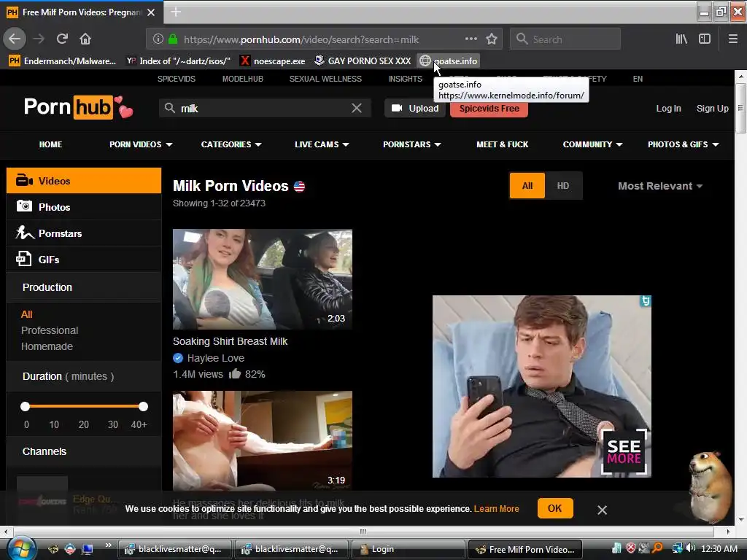Select the All production filter

(x=27, y=314)
